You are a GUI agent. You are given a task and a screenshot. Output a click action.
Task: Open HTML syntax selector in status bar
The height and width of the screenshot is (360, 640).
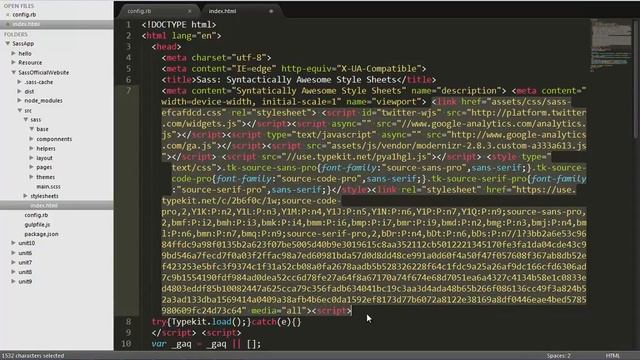click(612, 356)
